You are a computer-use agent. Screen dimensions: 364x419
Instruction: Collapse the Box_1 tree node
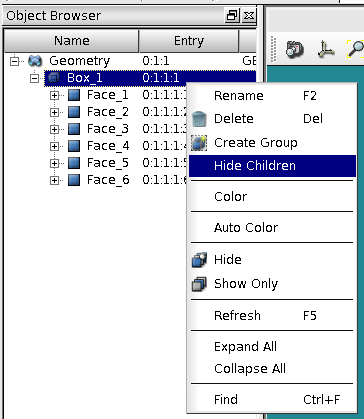coord(34,78)
